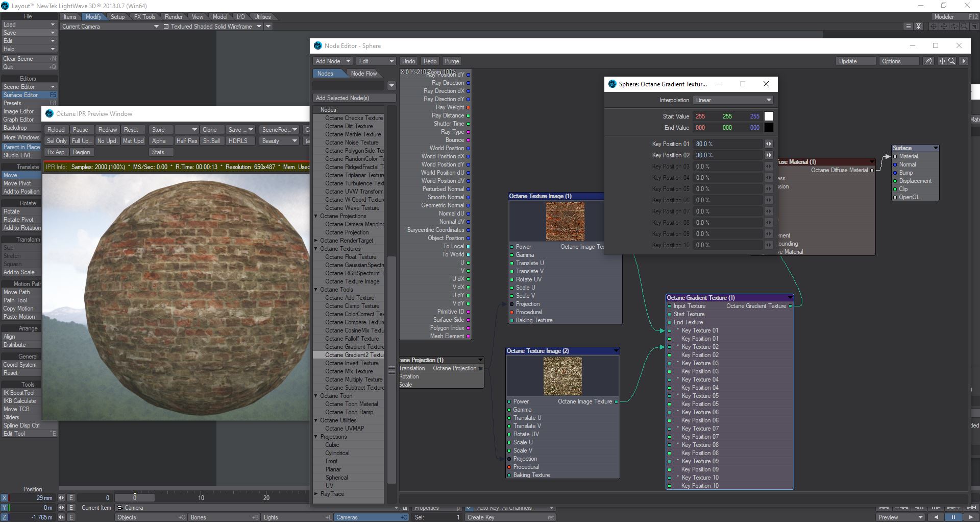
Task: Click the Key Position 01 arrow stepper
Action: click(x=769, y=144)
